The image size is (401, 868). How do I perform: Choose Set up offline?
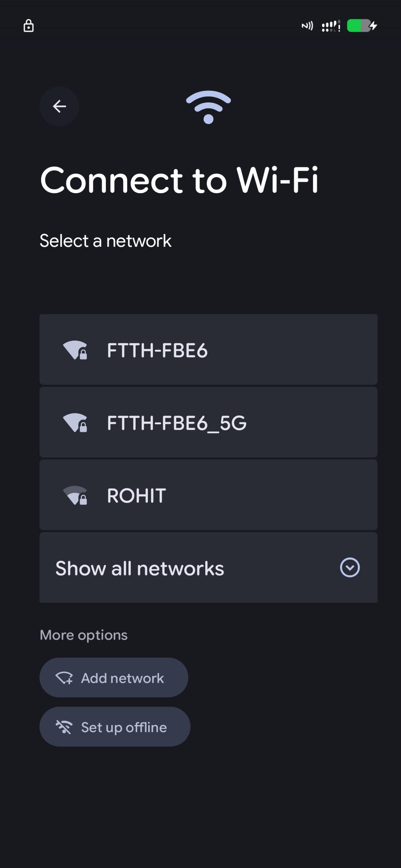(124, 727)
